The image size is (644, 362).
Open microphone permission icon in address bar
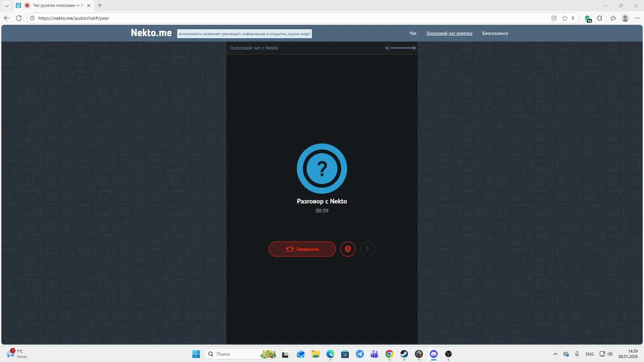pyautogui.click(x=573, y=18)
